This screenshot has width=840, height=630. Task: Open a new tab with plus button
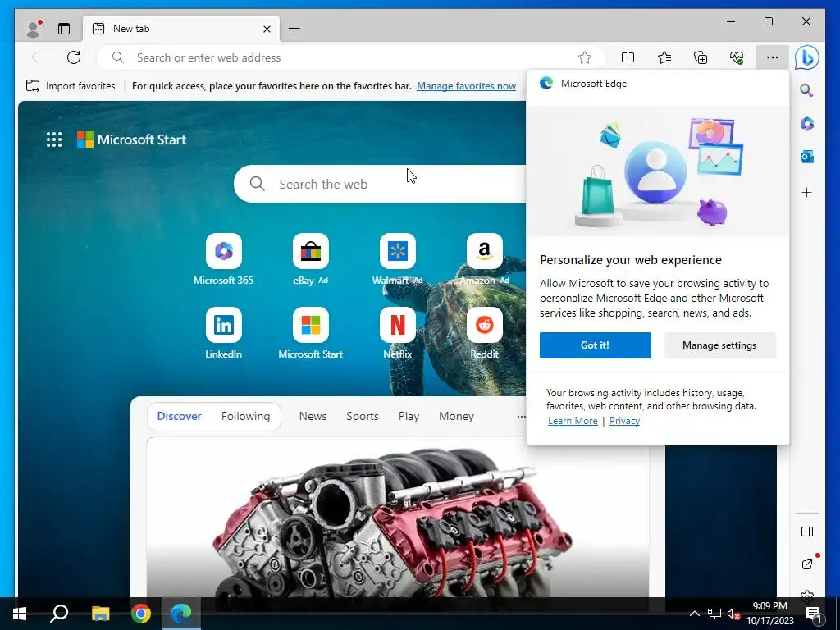[x=294, y=29]
